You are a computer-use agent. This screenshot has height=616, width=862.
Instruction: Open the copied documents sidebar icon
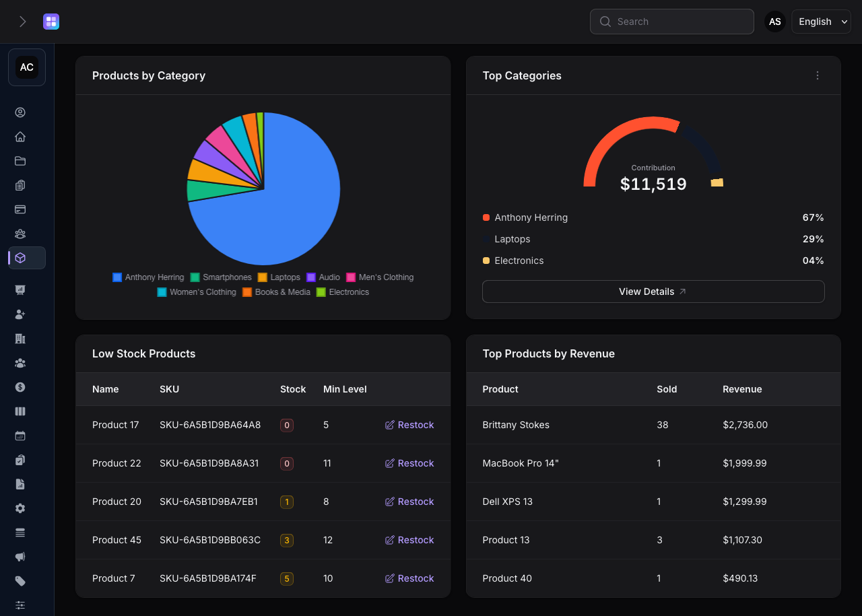point(20,185)
